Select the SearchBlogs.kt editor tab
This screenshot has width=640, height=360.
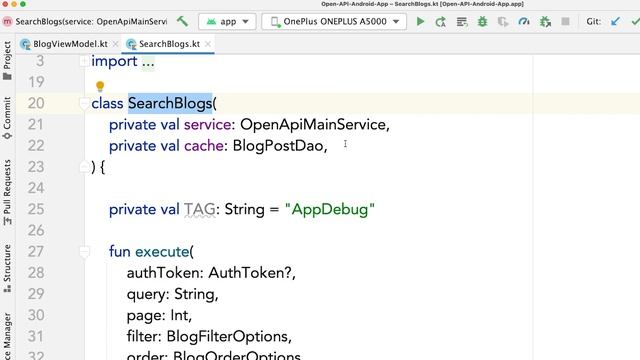point(169,44)
